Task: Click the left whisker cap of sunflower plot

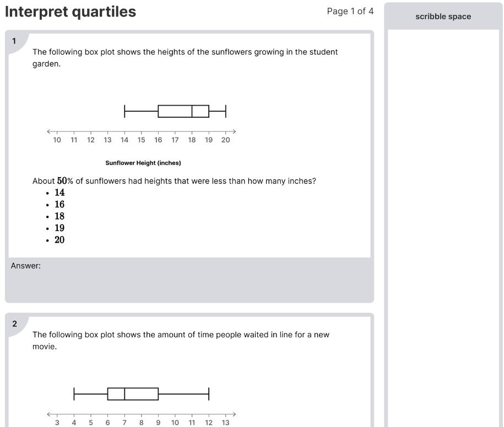Action: (x=124, y=111)
